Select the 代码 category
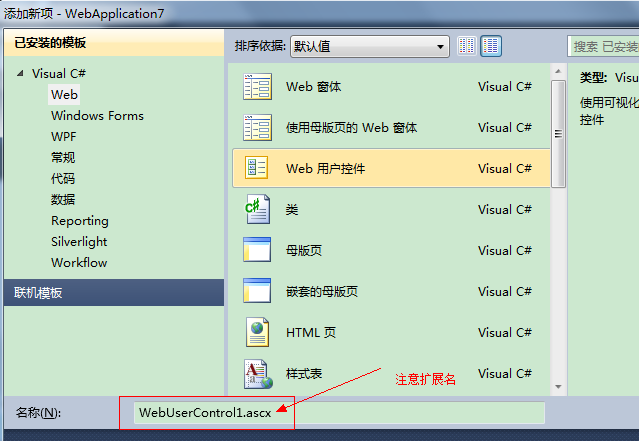Screen dimensions: 639x441 pos(63,179)
